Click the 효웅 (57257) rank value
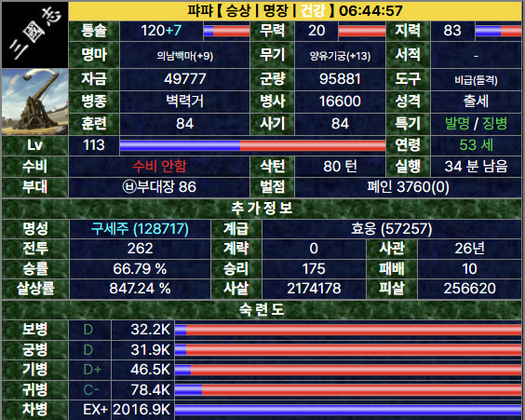This screenshot has height=420, width=525. (x=391, y=229)
